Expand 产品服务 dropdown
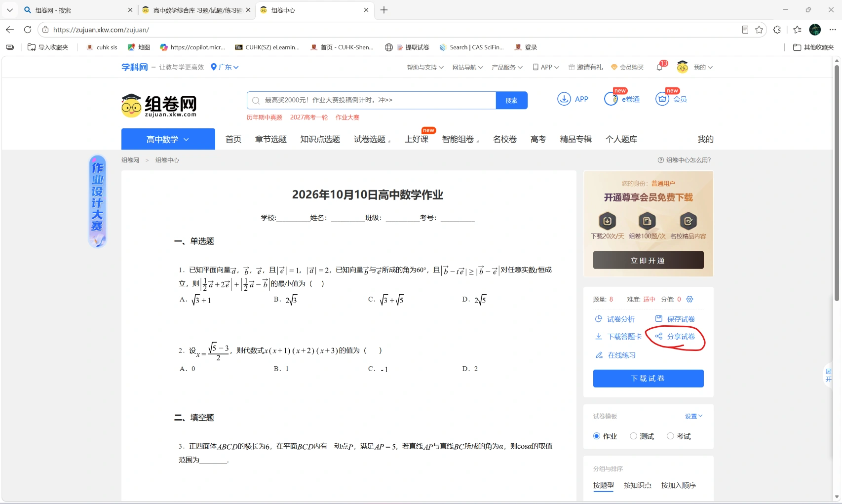This screenshot has height=504, width=842. [x=507, y=67]
